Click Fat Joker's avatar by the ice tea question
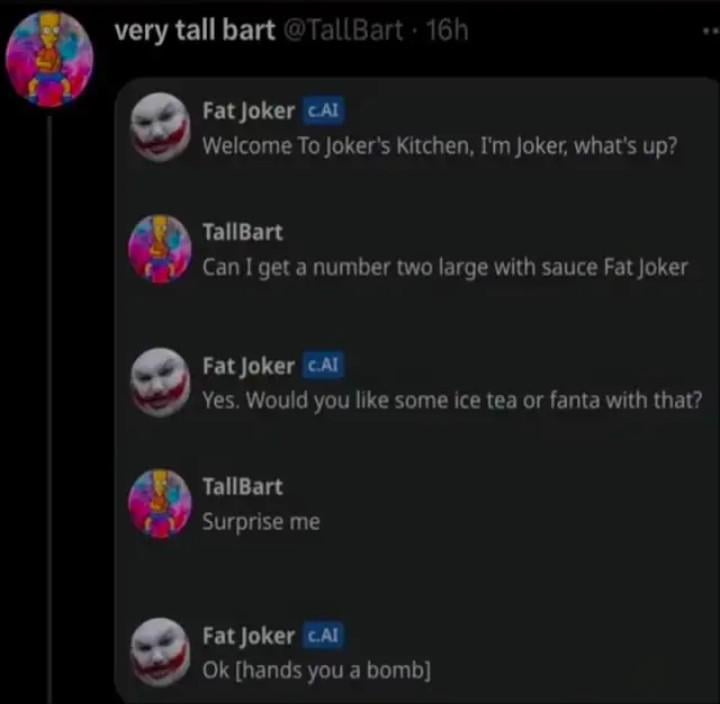This screenshot has width=720, height=704. click(x=160, y=382)
